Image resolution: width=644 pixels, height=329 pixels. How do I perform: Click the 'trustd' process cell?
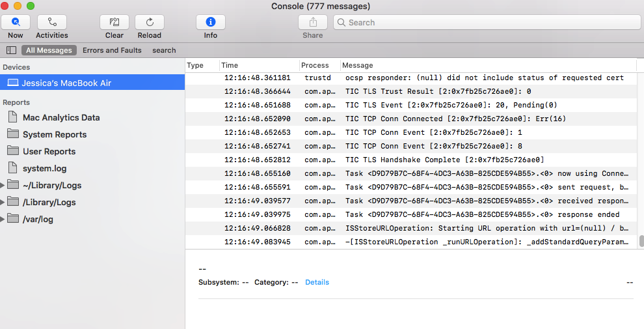317,78
